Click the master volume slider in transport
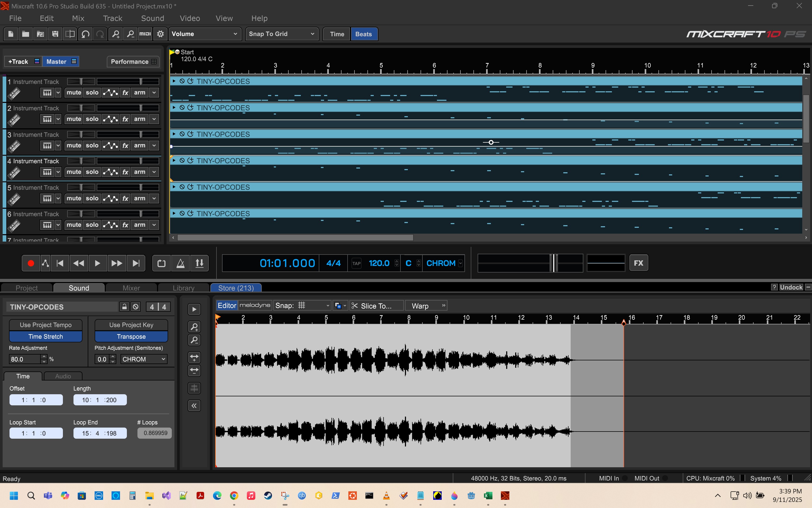This screenshot has width=812, height=508. click(530, 263)
